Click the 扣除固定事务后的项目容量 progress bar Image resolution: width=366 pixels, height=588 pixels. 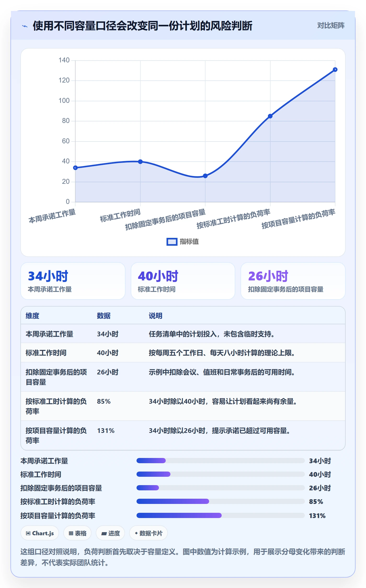click(220, 488)
